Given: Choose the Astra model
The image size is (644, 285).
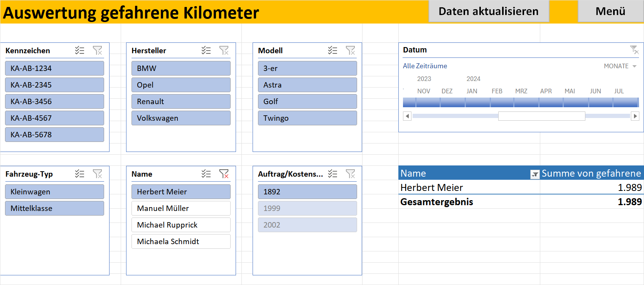Looking at the screenshot, I should (x=307, y=85).
